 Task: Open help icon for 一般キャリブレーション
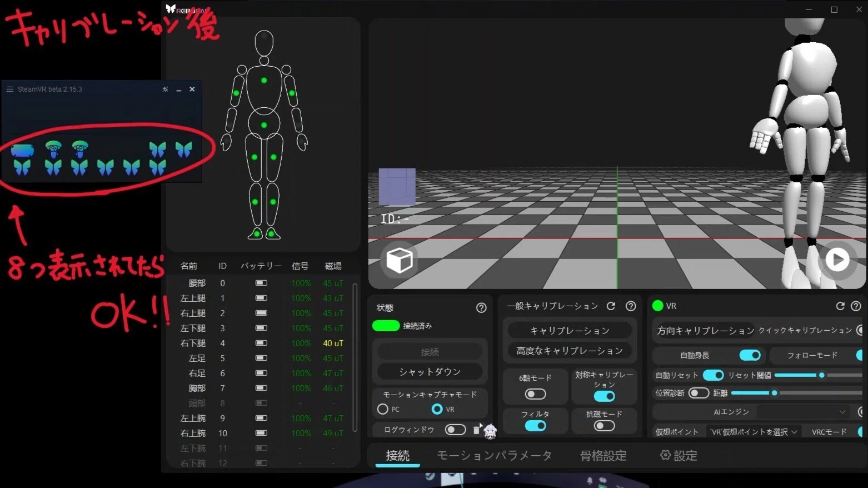[631, 306]
